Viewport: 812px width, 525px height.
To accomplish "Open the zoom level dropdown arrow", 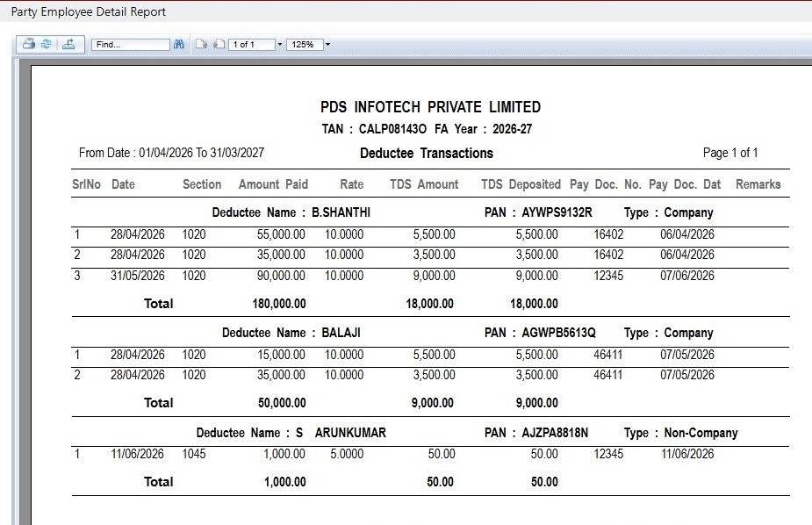I will click(327, 45).
